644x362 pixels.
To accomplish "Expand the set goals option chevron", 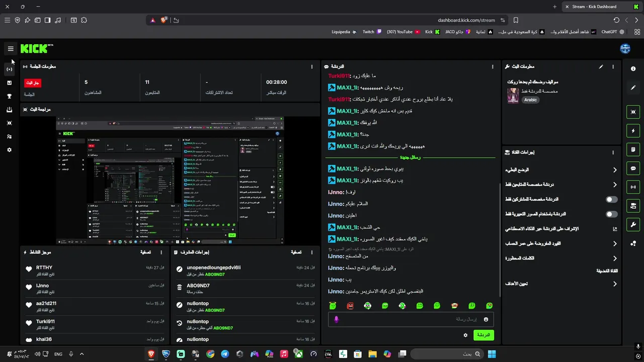I will [614, 284].
